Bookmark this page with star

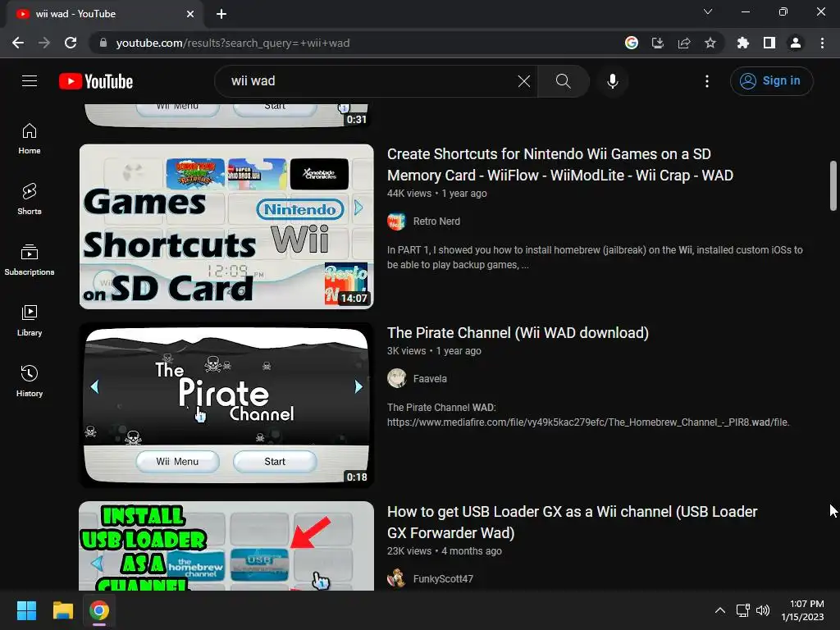(x=710, y=43)
